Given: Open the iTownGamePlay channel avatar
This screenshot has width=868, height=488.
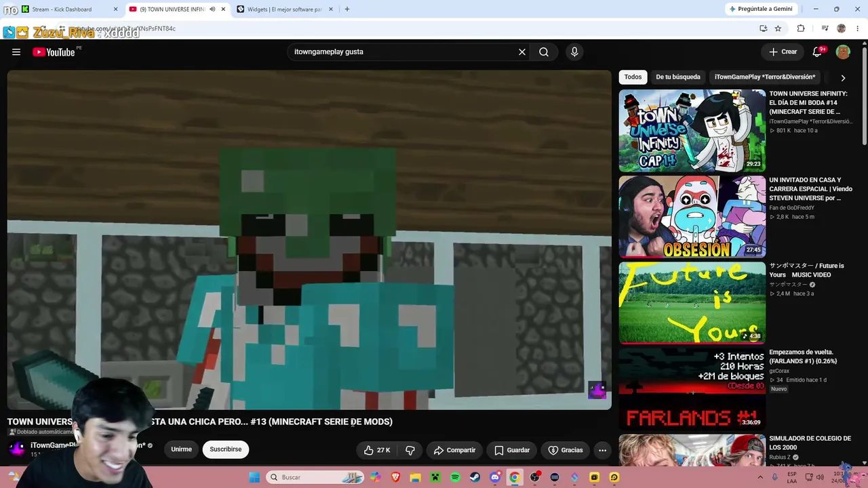Looking at the screenshot, I should 17,449.
